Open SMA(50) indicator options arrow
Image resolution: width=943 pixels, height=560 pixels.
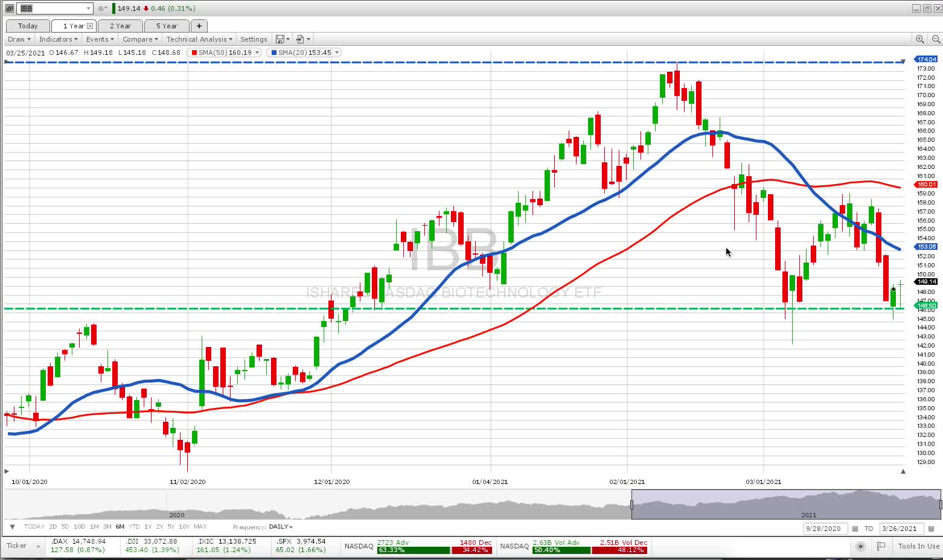pos(257,52)
